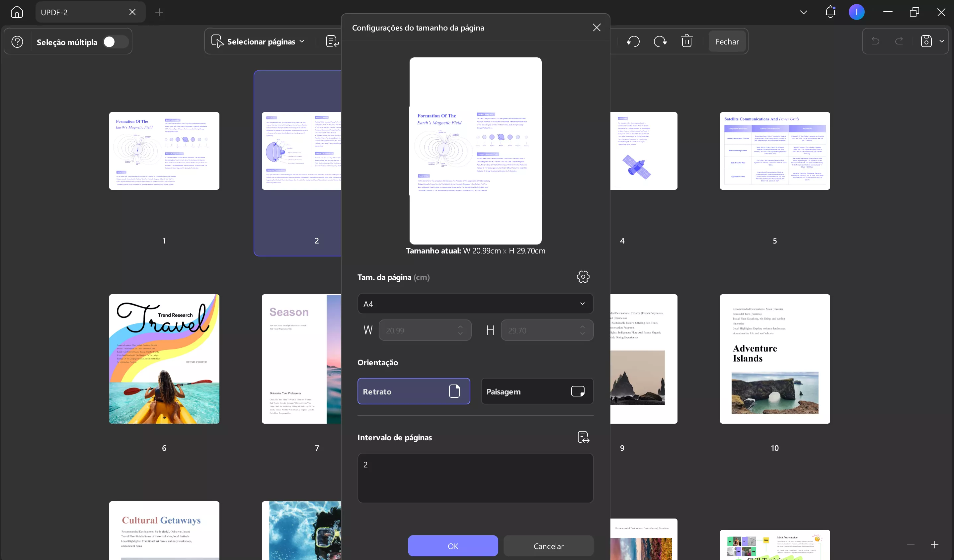Select Paisagem orientation
The image size is (954, 560).
(x=537, y=391)
